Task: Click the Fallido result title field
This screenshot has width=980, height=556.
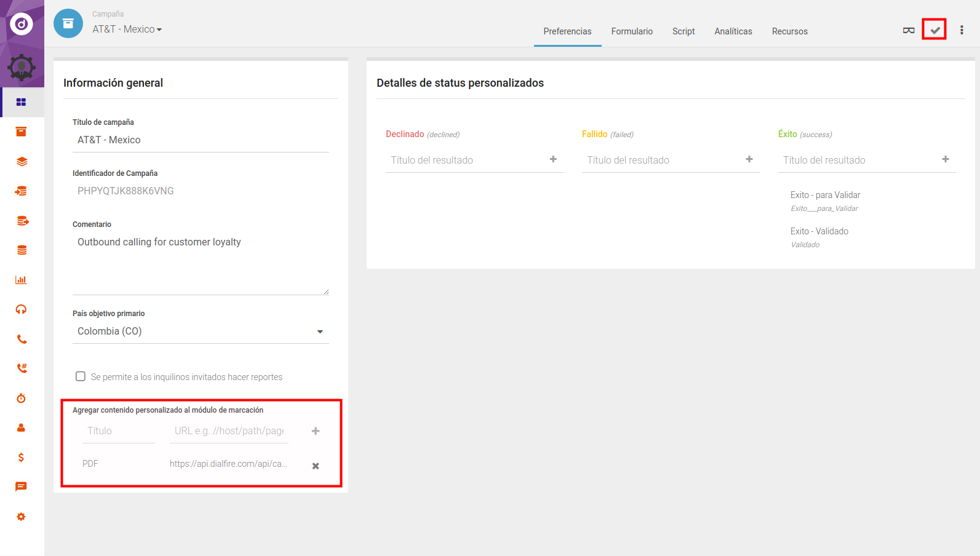Action: coord(661,160)
